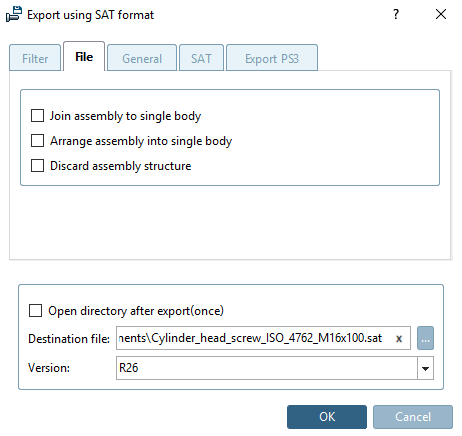Viewport: 462px width, 436px height.
Task: Open the General tab
Action: (142, 58)
